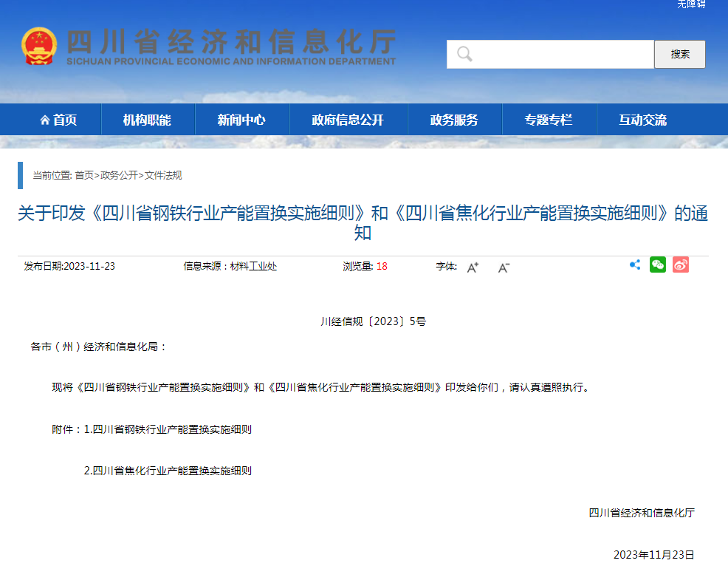Image resolution: width=728 pixels, height=566 pixels.
Task: Increase font size with the A+ icon
Action: (x=473, y=267)
